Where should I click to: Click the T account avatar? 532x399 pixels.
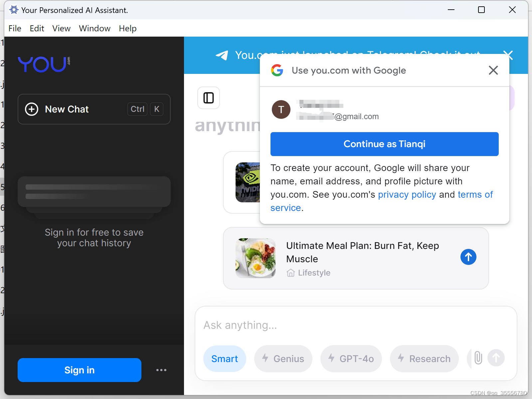coord(281,109)
